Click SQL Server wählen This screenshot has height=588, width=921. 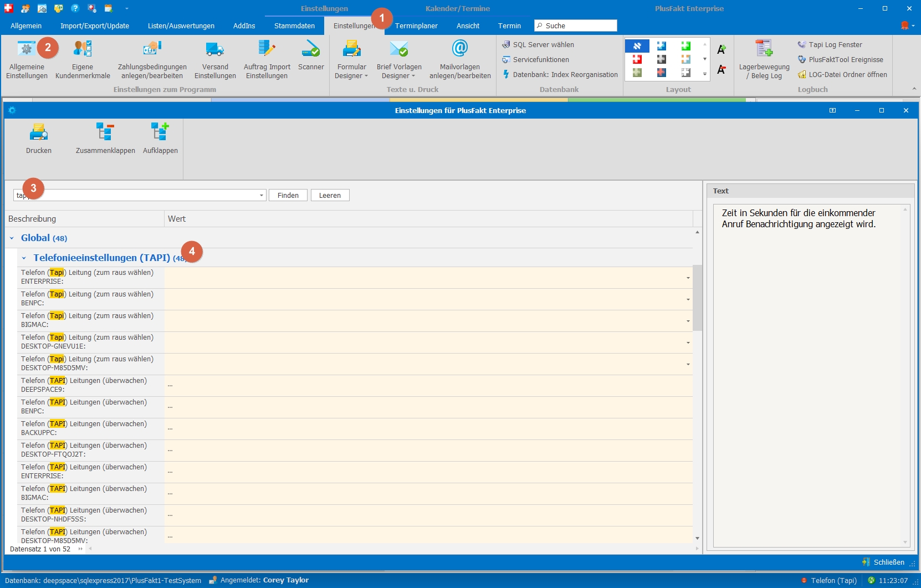pyautogui.click(x=538, y=44)
